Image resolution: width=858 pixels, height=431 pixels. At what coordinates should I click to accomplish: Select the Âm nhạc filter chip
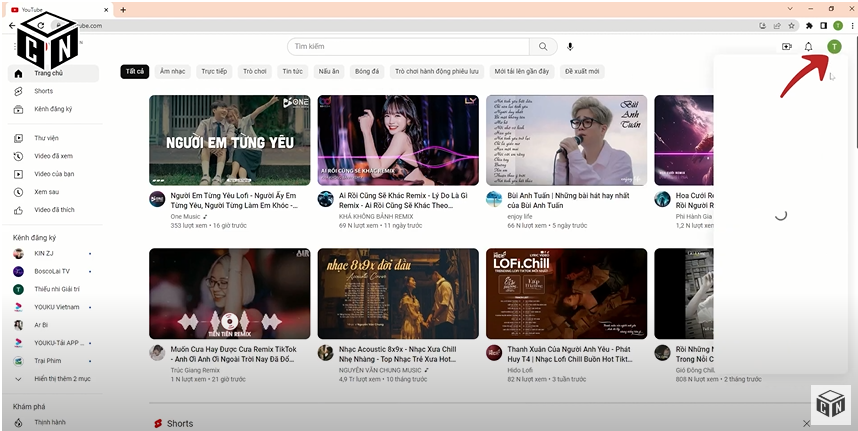(x=172, y=72)
